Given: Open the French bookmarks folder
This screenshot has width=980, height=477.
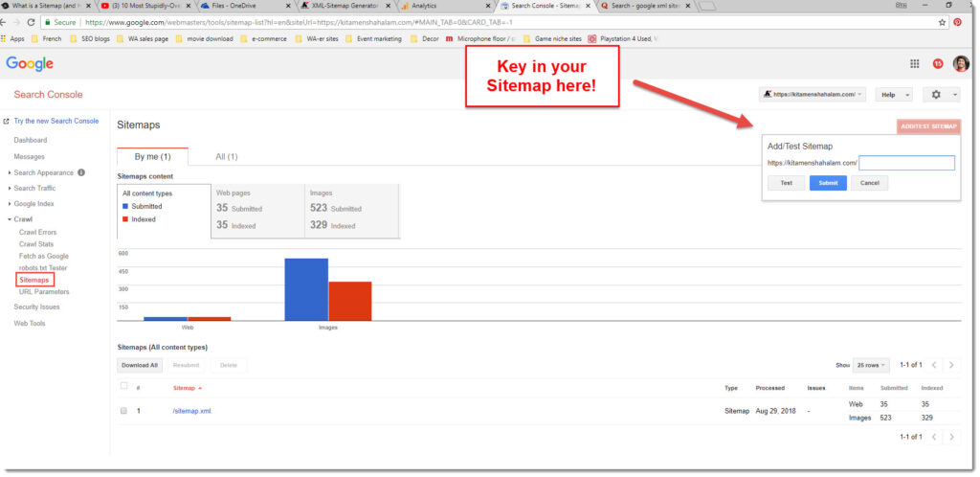Looking at the screenshot, I should tap(46, 38).
